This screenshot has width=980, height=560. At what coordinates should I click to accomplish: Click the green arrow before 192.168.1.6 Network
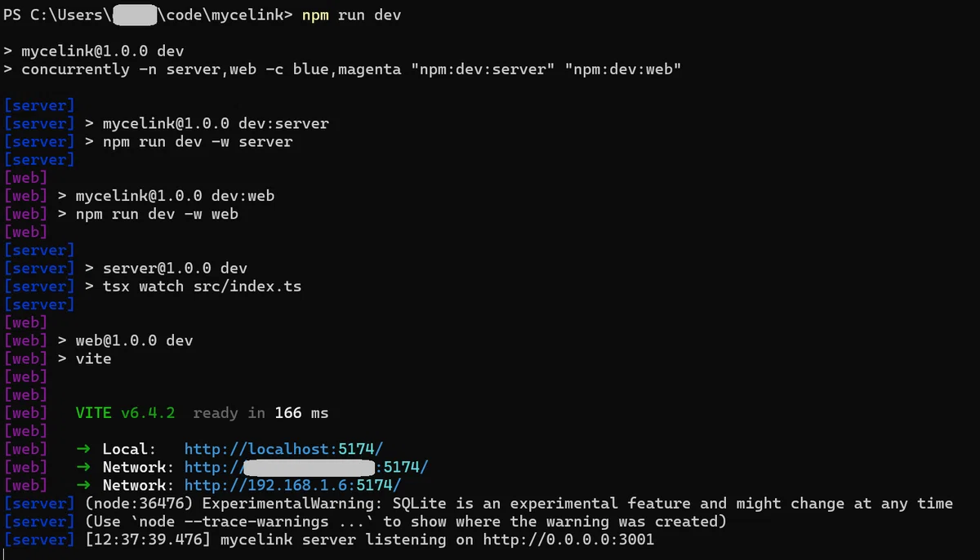[x=82, y=485]
